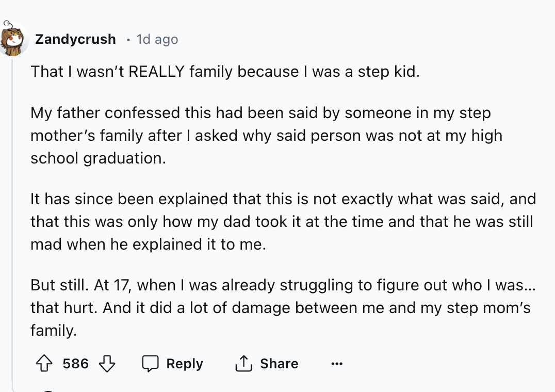The width and height of the screenshot is (555, 392).
Task: Click the 586 vote count
Action: [75, 364]
